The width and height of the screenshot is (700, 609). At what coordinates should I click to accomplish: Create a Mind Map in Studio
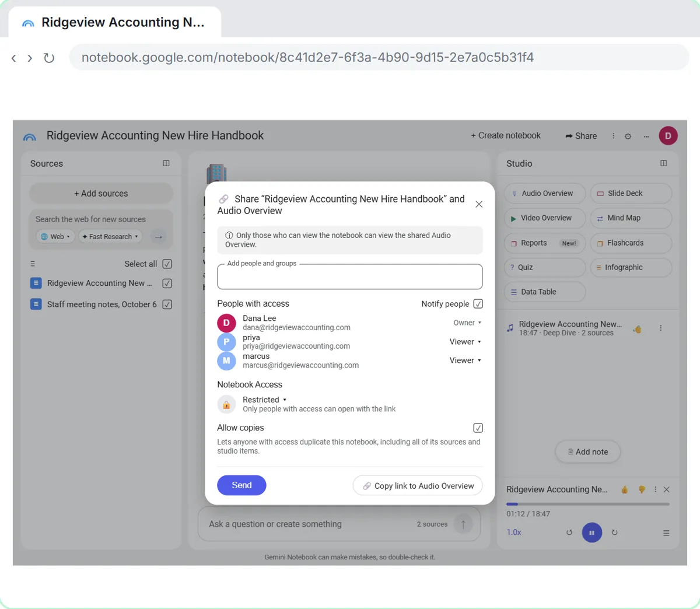coord(631,218)
